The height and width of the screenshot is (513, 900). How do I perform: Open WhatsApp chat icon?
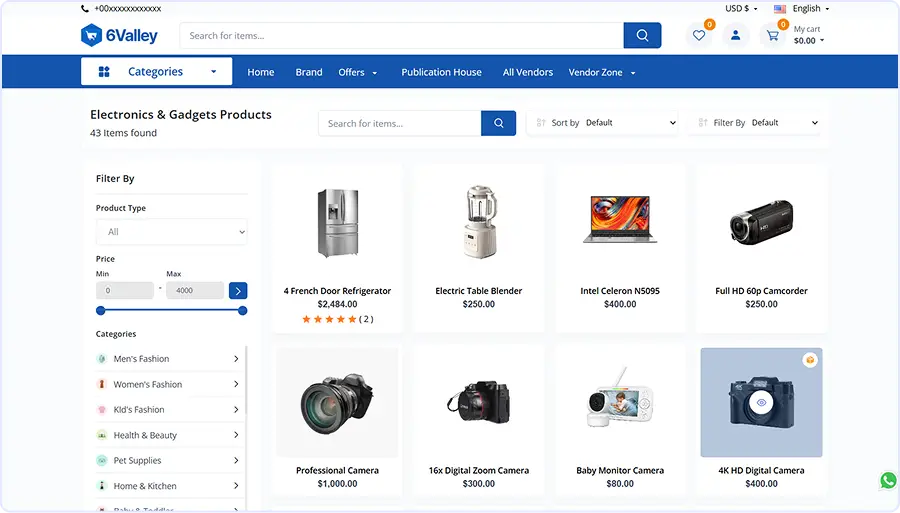click(888, 481)
